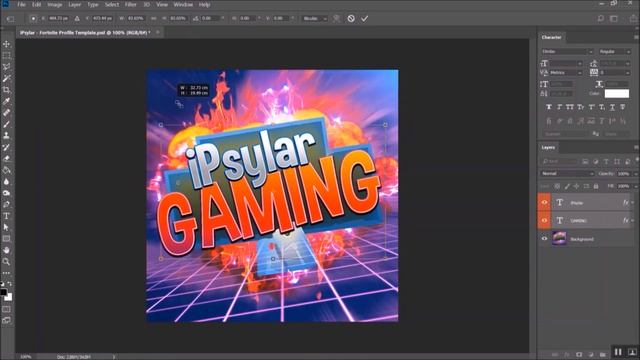Screen dimensions: 640x360
Task: Toggle Quick Mask mode
Action: (6, 309)
